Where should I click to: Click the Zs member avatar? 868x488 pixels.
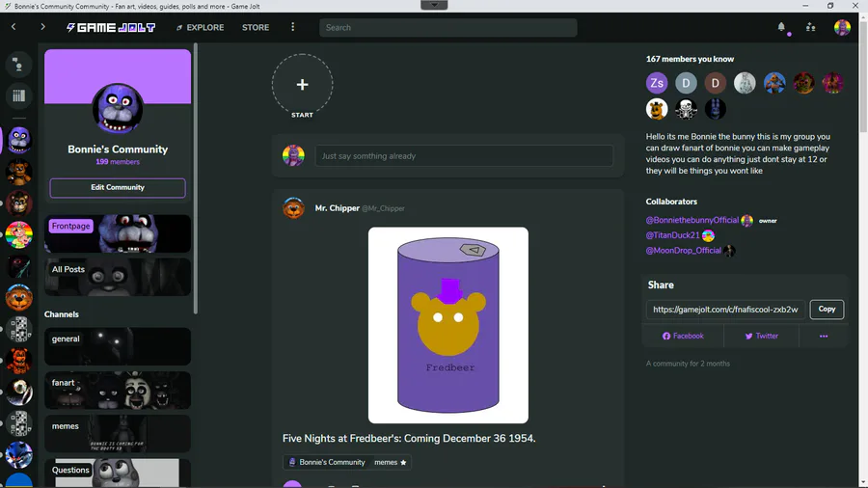[x=657, y=83]
